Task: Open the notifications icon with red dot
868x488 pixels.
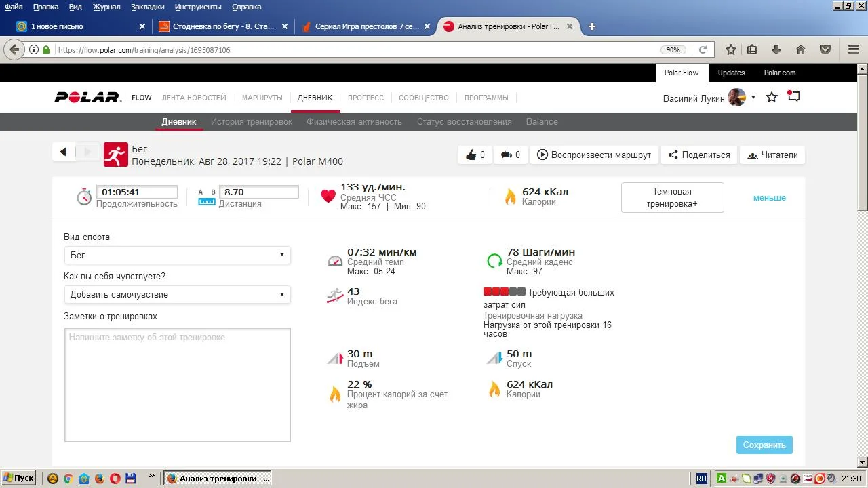Action: point(793,97)
